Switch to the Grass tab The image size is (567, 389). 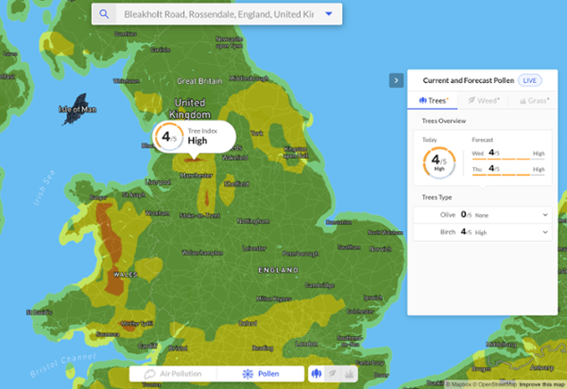point(534,101)
